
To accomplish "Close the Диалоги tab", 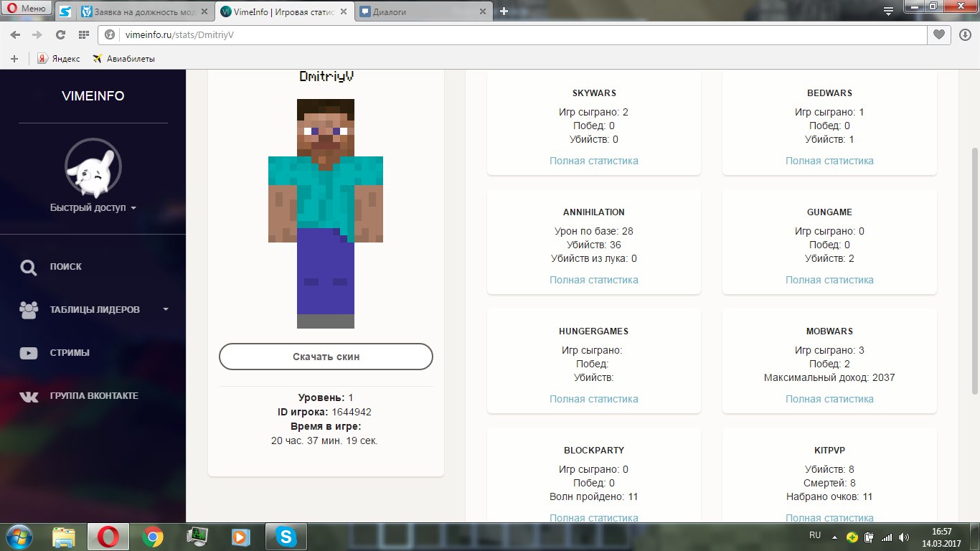I will pos(482,11).
